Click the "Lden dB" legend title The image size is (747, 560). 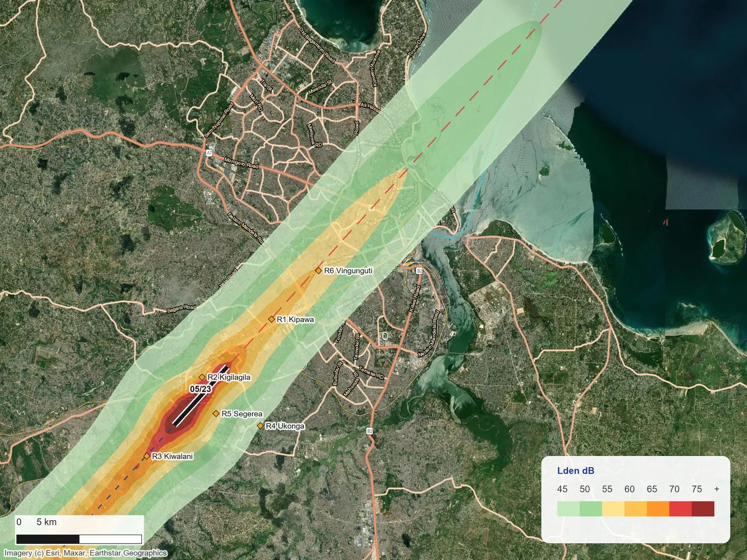point(576,471)
